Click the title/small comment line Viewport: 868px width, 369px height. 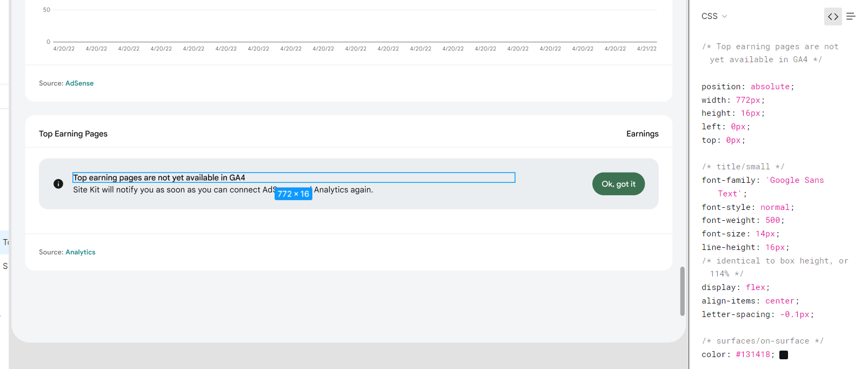(743, 167)
